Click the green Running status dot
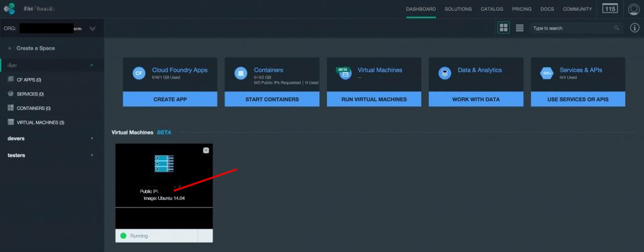 point(123,236)
